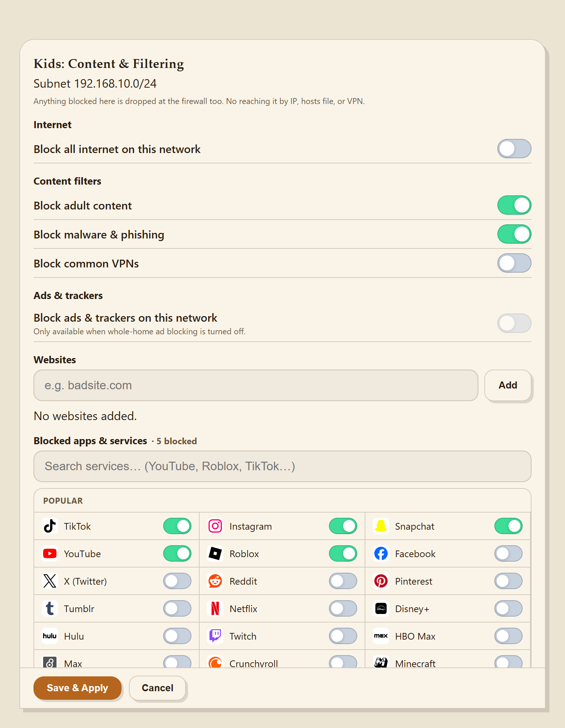Toggle Block ads & trackers switch
Image resolution: width=565 pixels, height=728 pixels.
(514, 323)
